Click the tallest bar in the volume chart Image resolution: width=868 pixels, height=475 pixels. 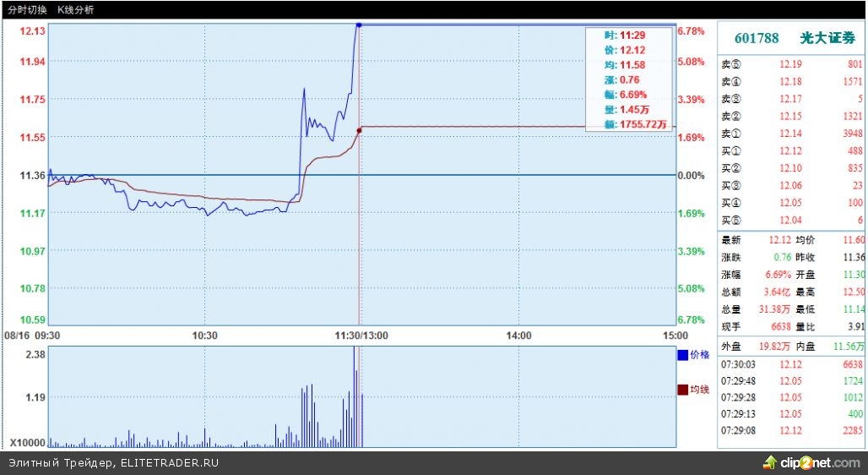pyautogui.click(x=355, y=397)
